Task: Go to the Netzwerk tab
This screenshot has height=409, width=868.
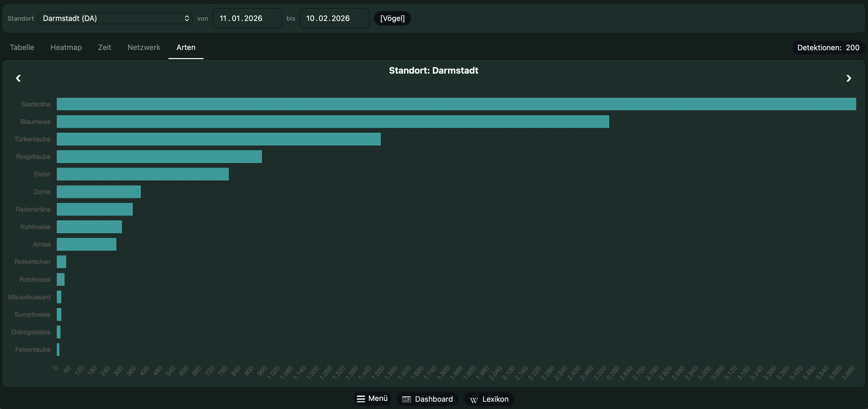Action: click(x=144, y=47)
